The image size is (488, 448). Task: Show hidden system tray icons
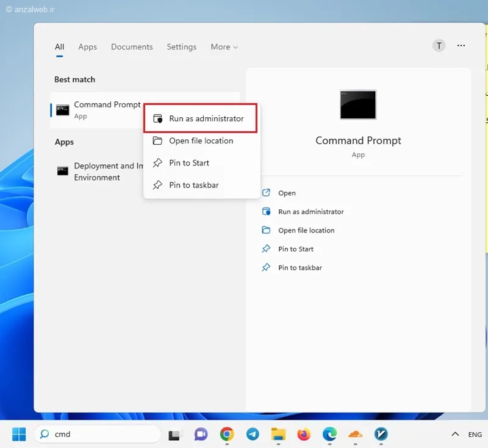(x=455, y=434)
